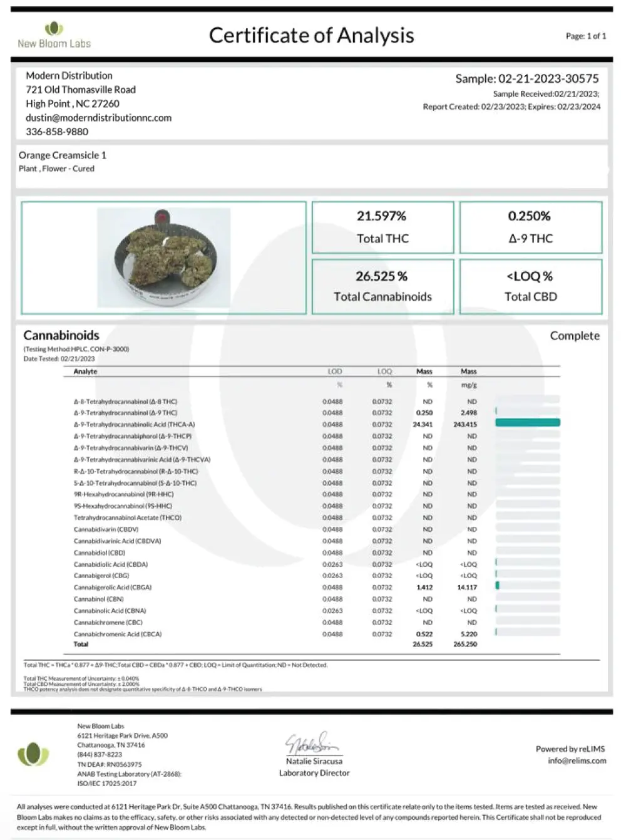Click the 21.597% Total THC box
This screenshot has height=840, width=626.
click(x=382, y=227)
